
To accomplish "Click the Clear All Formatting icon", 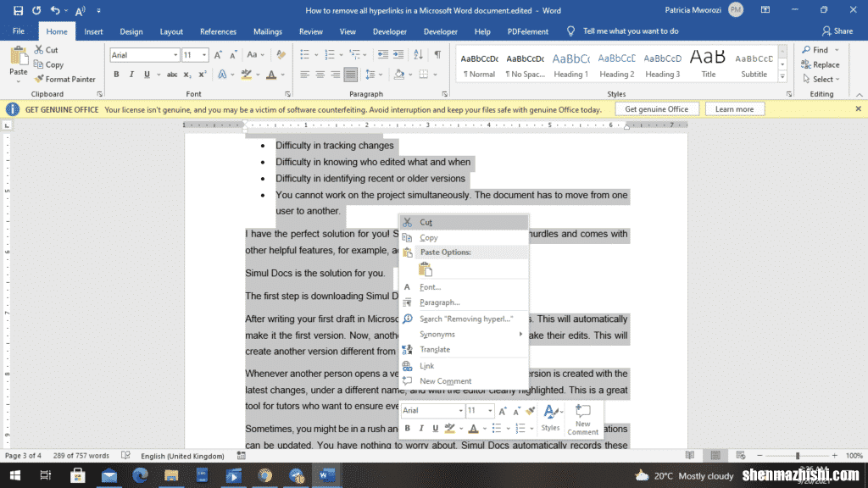I will click(x=281, y=55).
